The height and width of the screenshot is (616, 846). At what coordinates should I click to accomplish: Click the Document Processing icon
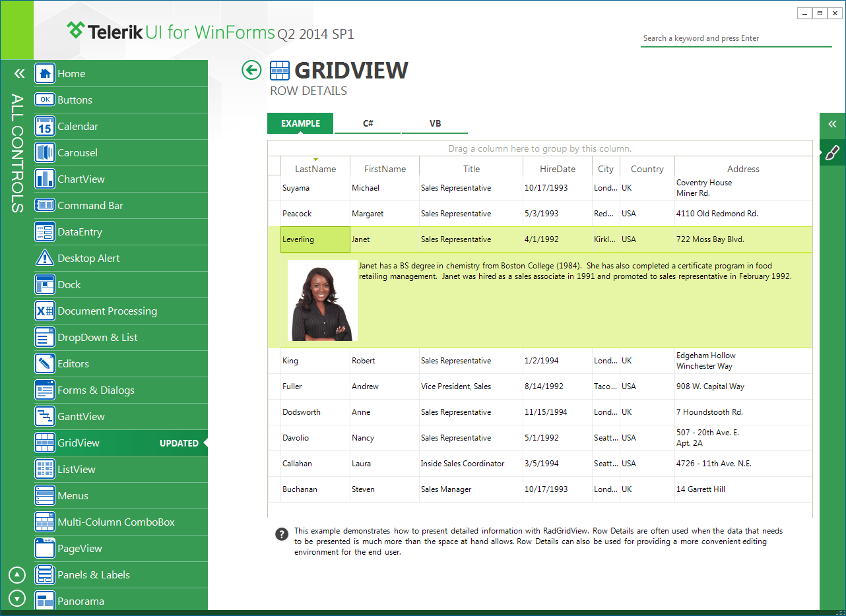[x=45, y=311]
